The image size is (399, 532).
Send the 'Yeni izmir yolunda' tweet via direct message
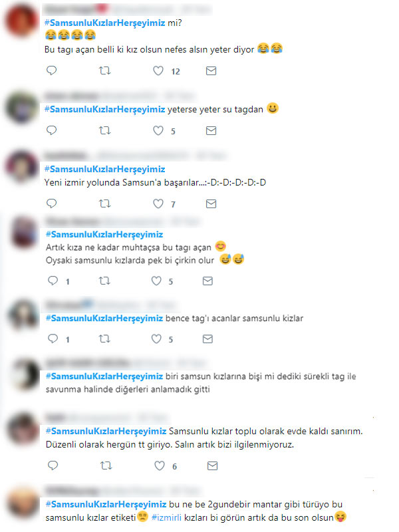tap(211, 203)
